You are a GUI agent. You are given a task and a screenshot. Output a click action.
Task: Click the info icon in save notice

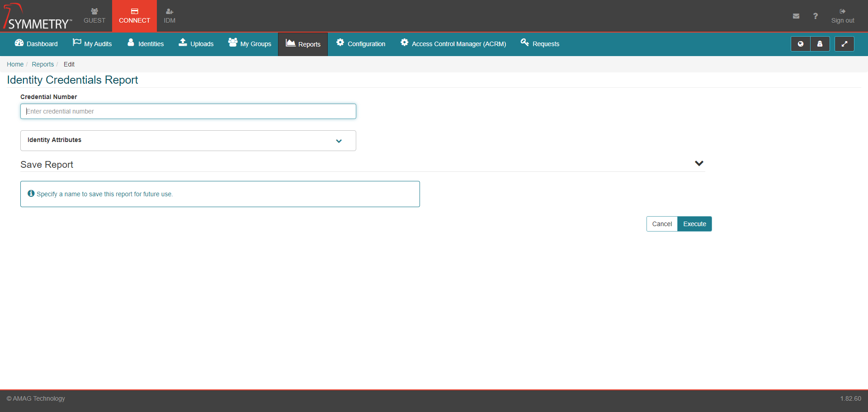[31, 194]
